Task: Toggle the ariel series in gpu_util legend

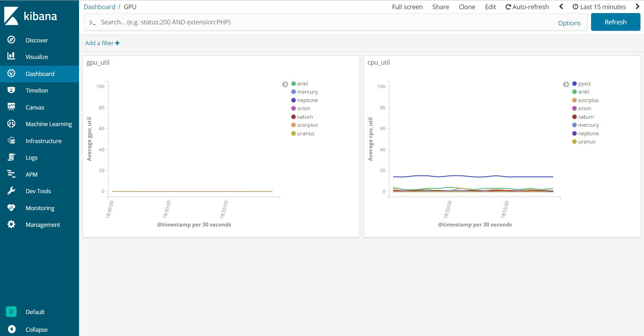Action: 302,84
